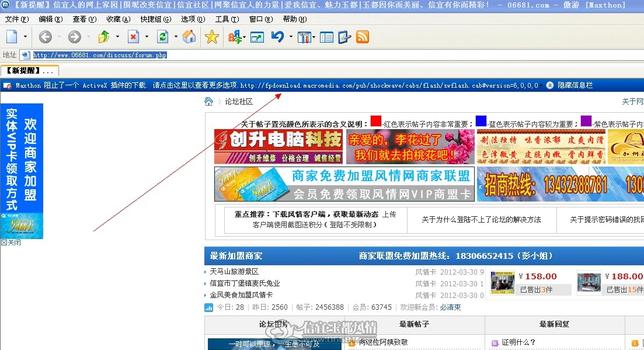Open the 编辑(E) menu

pyautogui.click(x=51, y=19)
